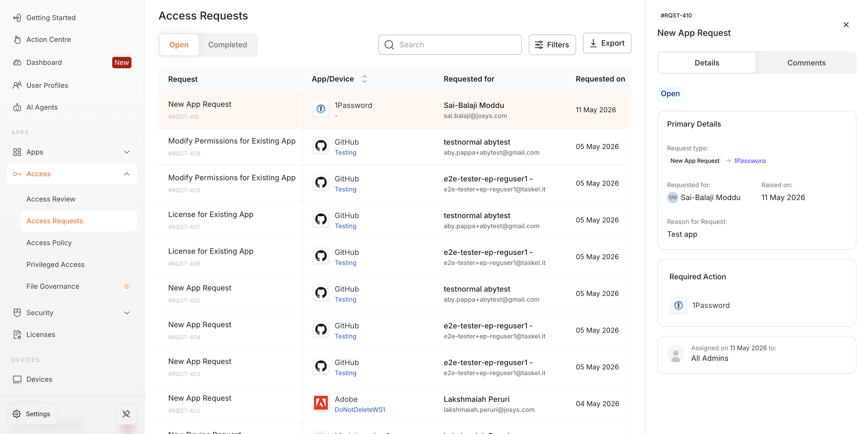Click the Dashboard gauge icon
This screenshot has width=868, height=434.
tap(17, 62)
